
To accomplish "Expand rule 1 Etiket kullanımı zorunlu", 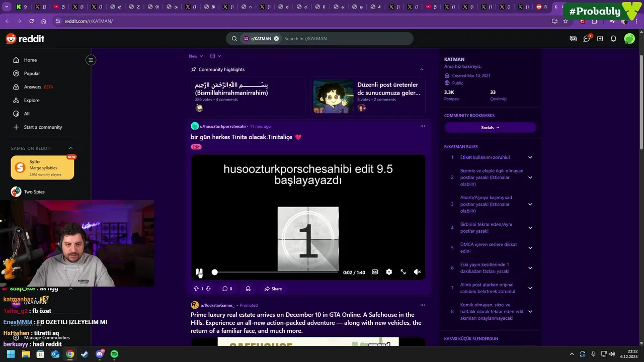I will click(530, 157).
